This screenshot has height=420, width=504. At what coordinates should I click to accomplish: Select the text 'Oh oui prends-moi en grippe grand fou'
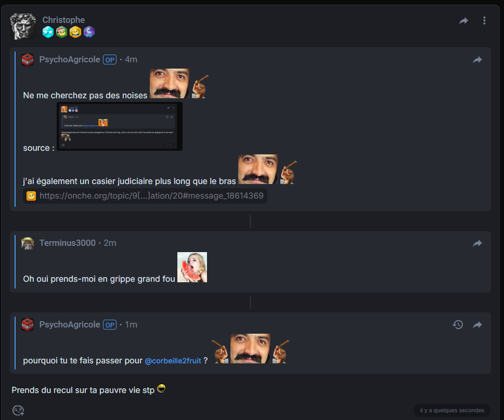pos(99,279)
